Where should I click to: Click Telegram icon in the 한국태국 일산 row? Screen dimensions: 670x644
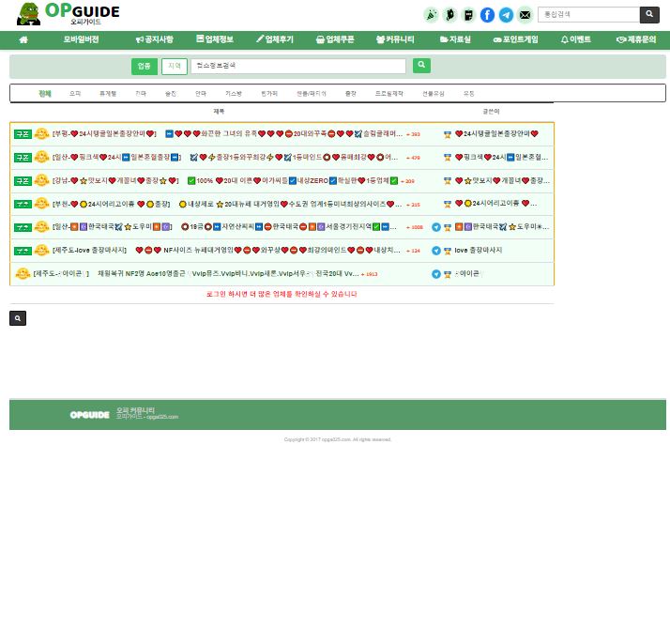point(435,227)
